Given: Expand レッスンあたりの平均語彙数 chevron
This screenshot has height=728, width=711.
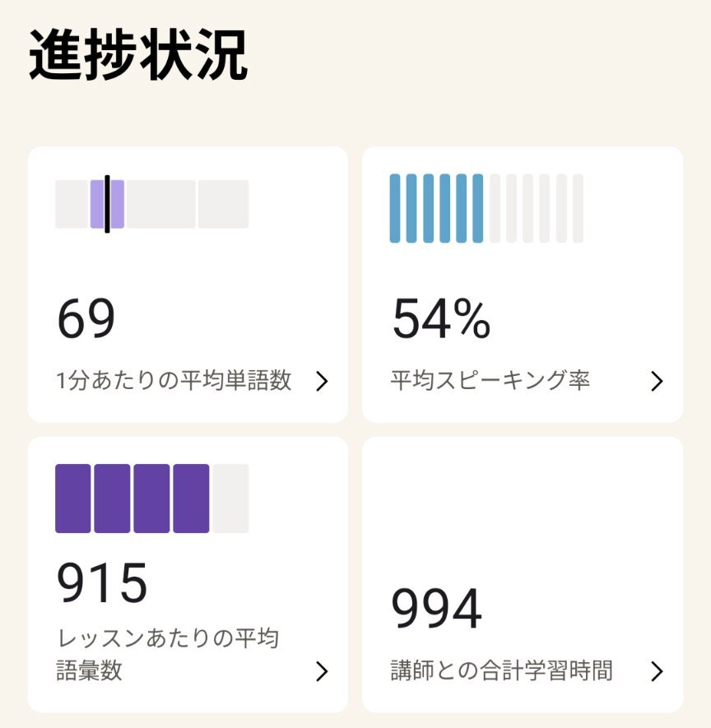Looking at the screenshot, I should tap(322, 672).
